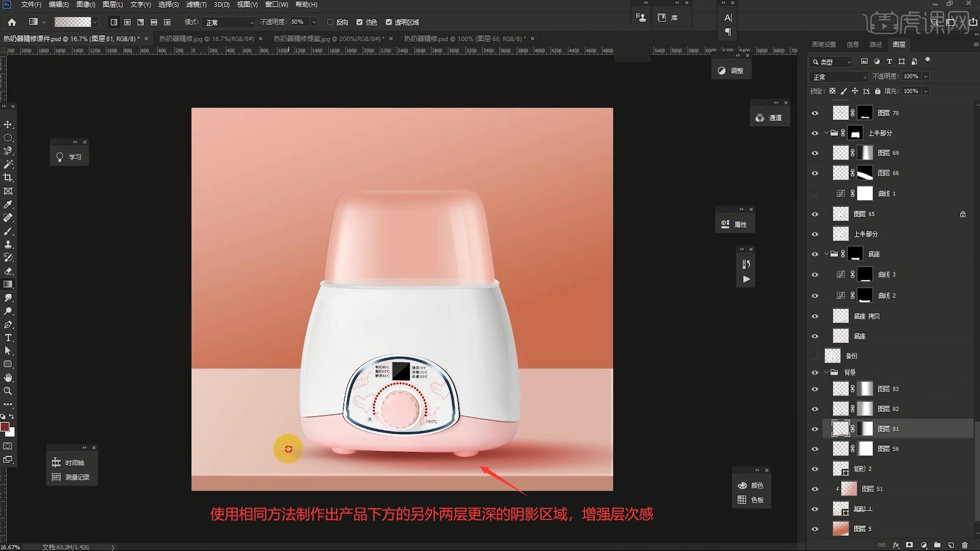Screen dimensions: 980x551
Task: Click the trash icon to delete layer
Action: pos(964,545)
